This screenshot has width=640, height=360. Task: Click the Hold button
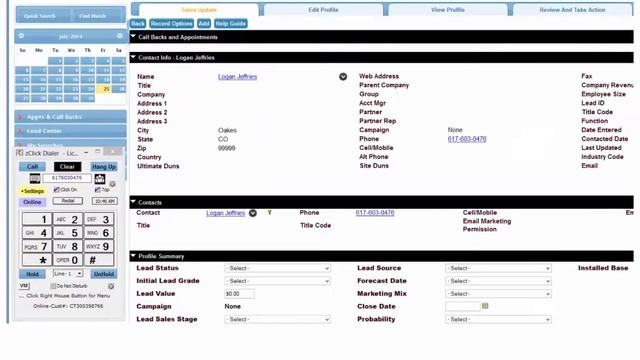click(x=32, y=274)
